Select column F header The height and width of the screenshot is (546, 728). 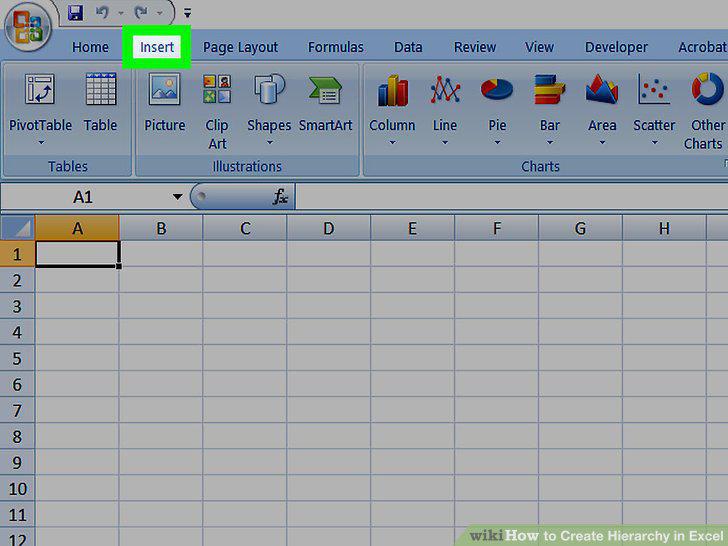[x=496, y=228]
